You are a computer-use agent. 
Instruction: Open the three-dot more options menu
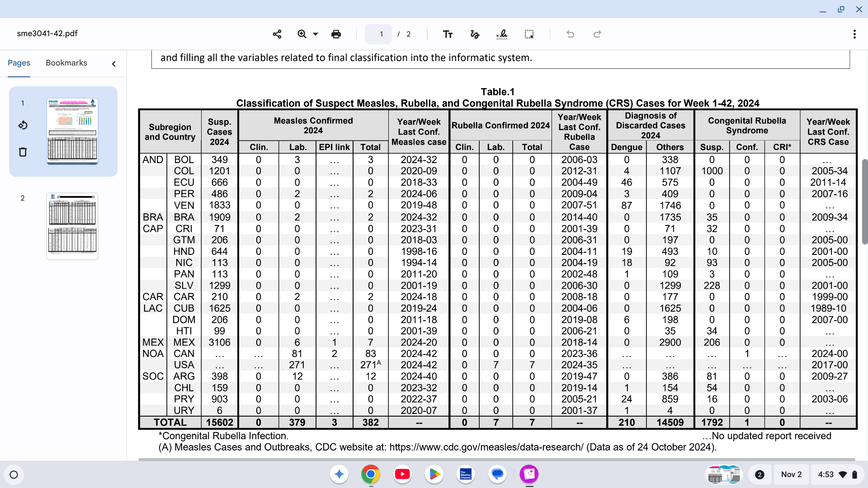[x=854, y=34]
